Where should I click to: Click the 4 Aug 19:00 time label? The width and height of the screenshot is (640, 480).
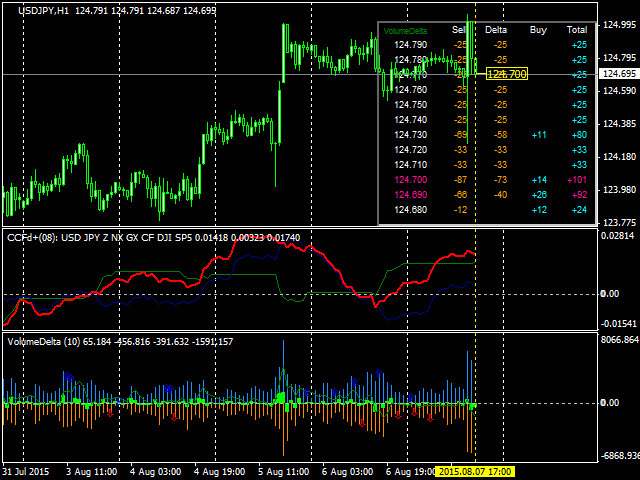pos(220,472)
